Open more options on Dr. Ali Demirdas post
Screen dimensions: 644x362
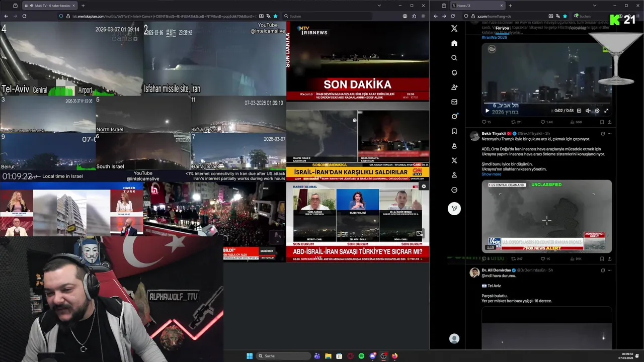coord(609,270)
